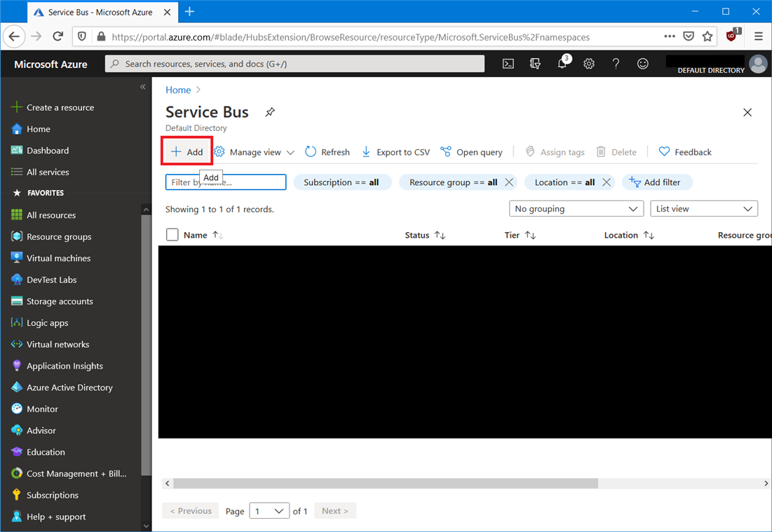The width and height of the screenshot is (772, 532).
Task: Go to Home breadcrumb
Action: coord(177,90)
